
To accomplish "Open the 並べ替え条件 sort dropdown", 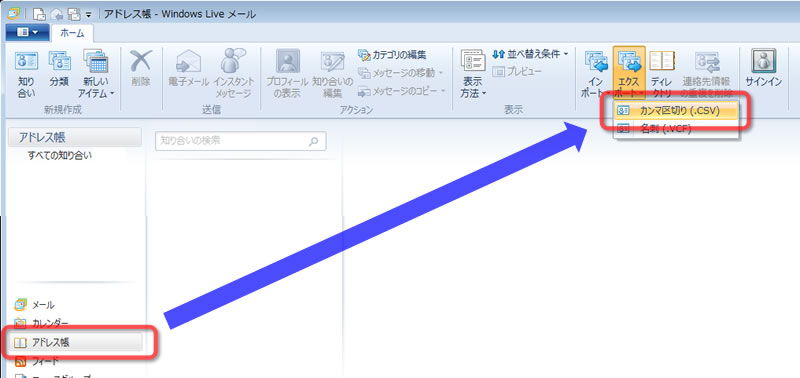I will pos(530,54).
